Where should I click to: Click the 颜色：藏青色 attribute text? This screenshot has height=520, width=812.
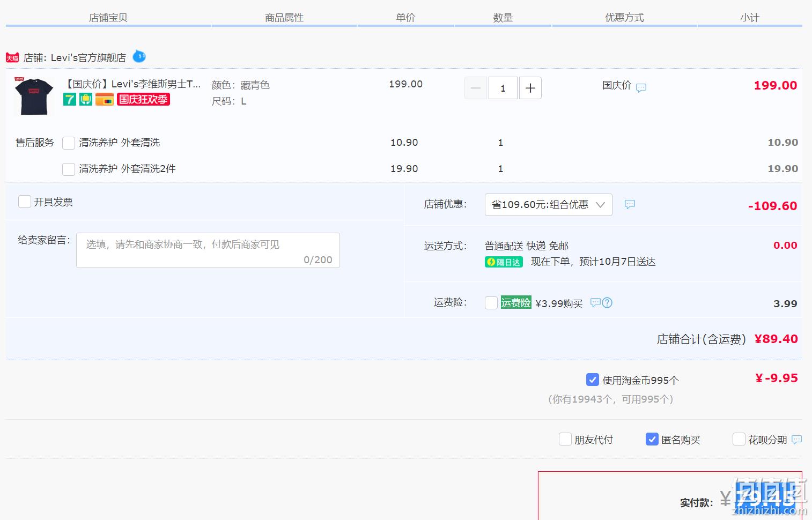pyautogui.click(x=241, y=85)
